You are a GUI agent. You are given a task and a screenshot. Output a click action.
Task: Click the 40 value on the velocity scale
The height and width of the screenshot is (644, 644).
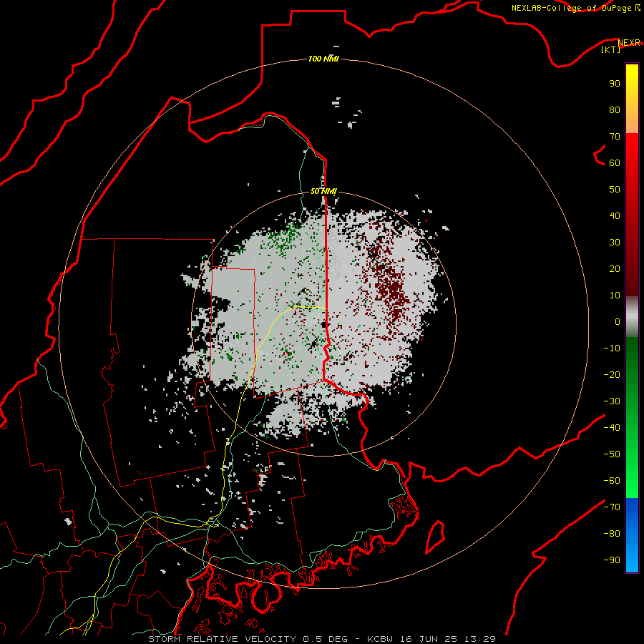coord(615,216)
